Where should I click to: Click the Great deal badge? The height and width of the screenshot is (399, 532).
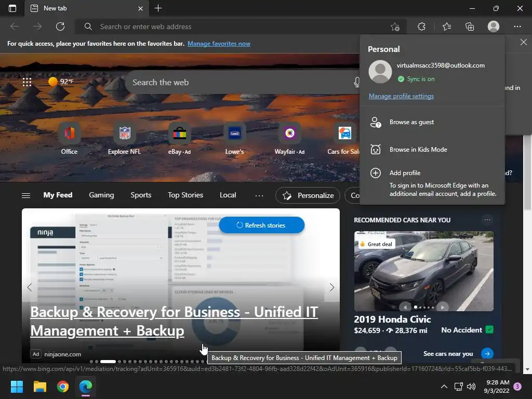[376, 244]
